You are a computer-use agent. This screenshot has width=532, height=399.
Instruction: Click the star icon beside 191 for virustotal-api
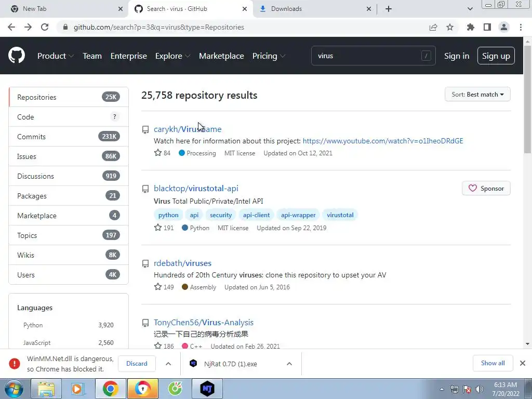click(x=158, y=228)
